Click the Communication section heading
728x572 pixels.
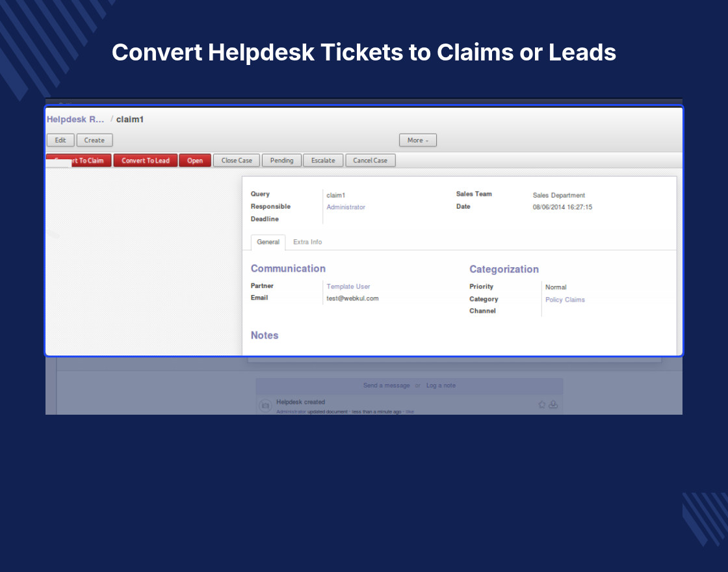tap(288, 269)
